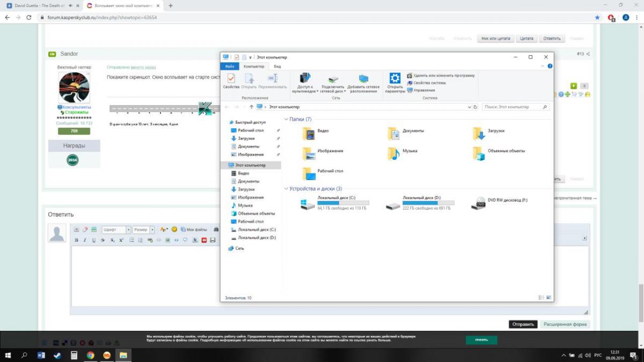Click the Свойства (Properties) ribbon icon
Viewport: 644px width, 362px height.
231,80
